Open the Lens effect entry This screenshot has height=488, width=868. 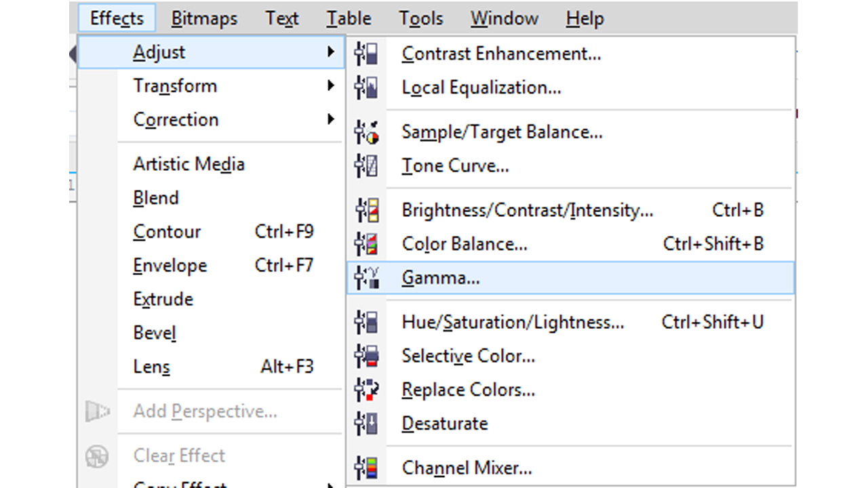point(151,367)
